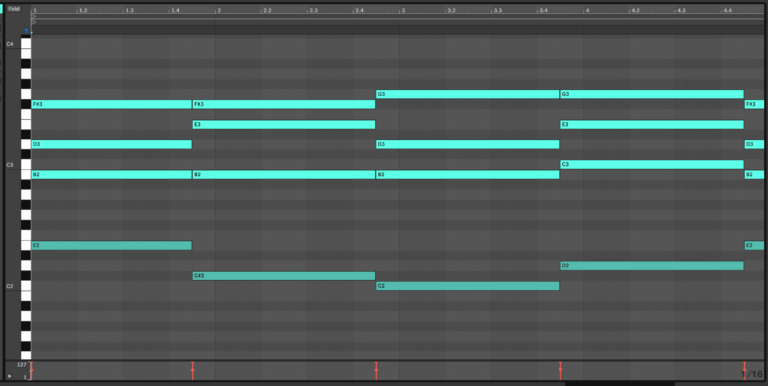Select the D3 note starting at bar 1
The height and width of the screenshot is (386, 768).
[111, 145]
